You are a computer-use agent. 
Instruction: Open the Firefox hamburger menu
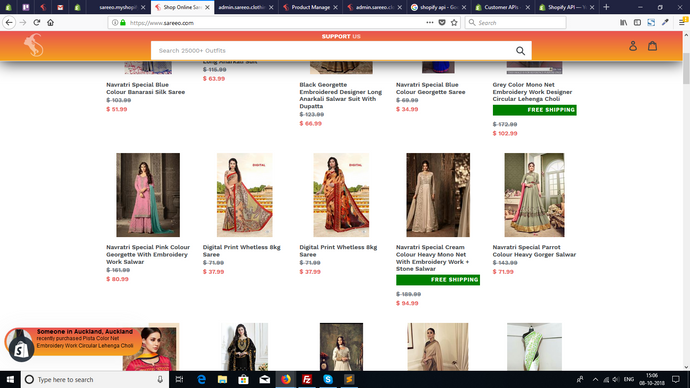tap(682, 22)
